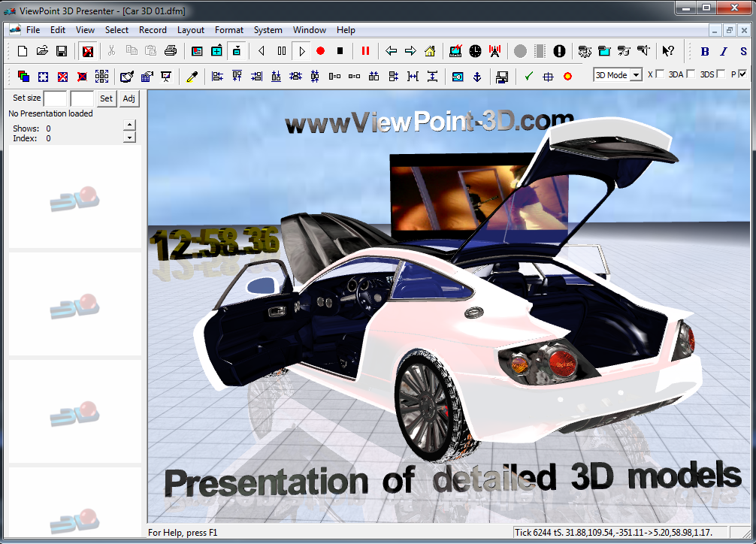Open the 3D Mode dropdown
The image size is (756, 544).
coord(636,75)
